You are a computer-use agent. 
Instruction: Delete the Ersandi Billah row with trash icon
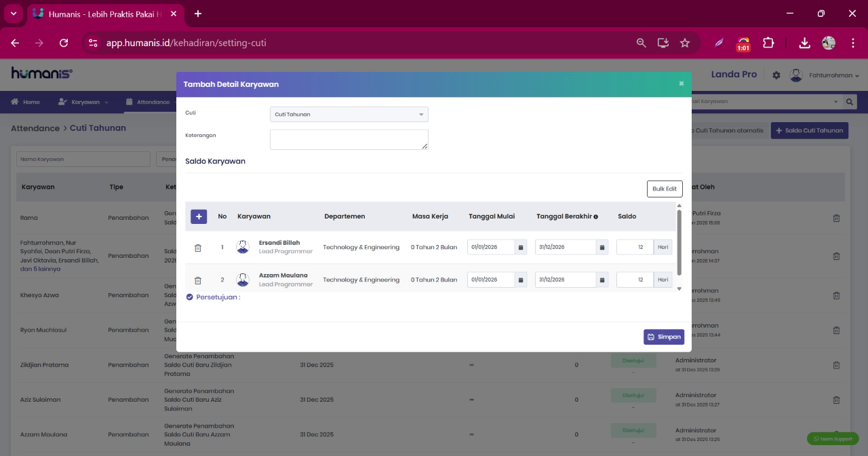click(x=198, y=248)
